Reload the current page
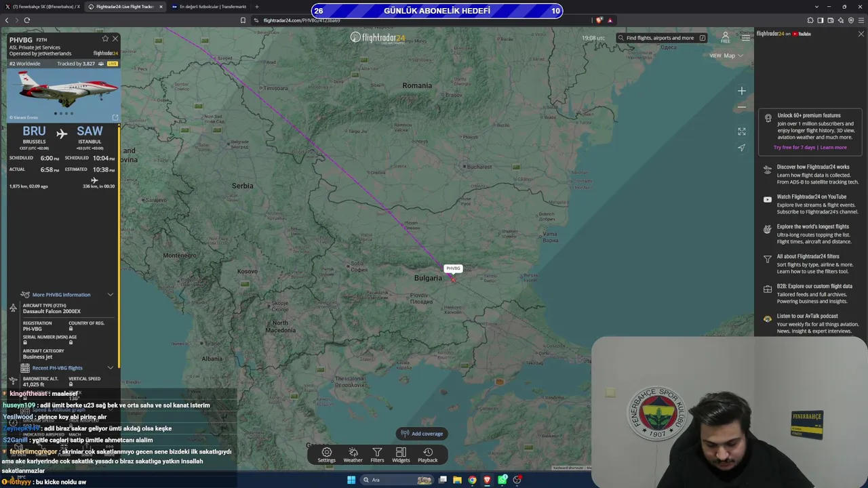Viewport: 868px width, 488px height. tap(27, 20)
